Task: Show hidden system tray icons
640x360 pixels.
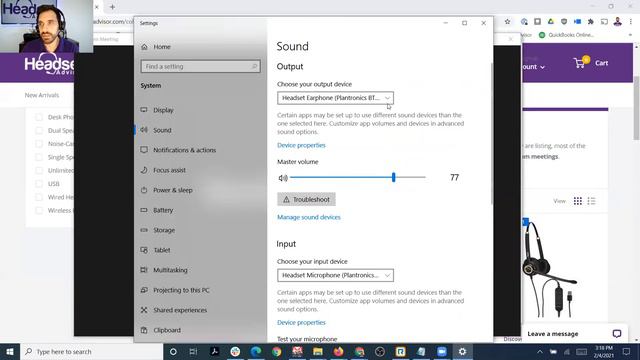Action: coord(540,351)
